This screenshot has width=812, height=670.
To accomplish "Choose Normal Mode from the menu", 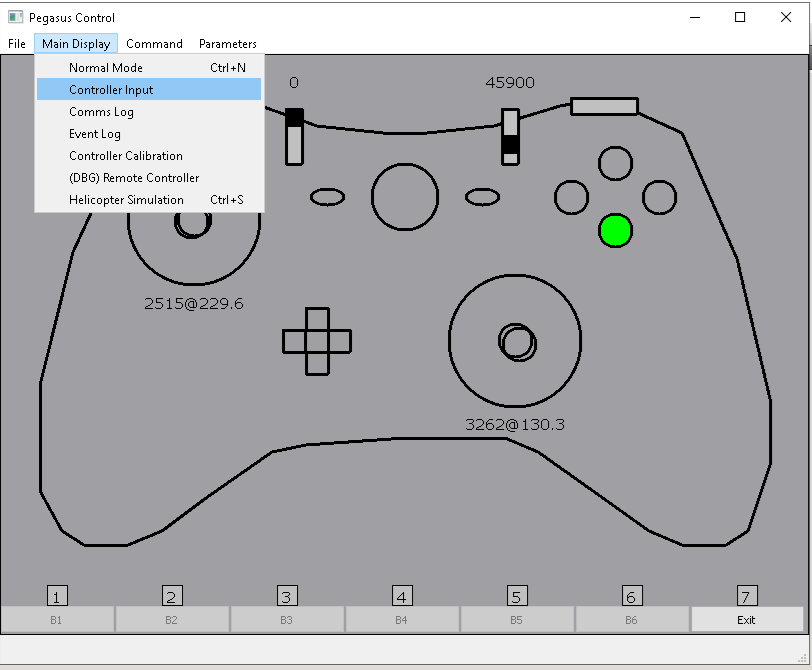I will [106, 68].
